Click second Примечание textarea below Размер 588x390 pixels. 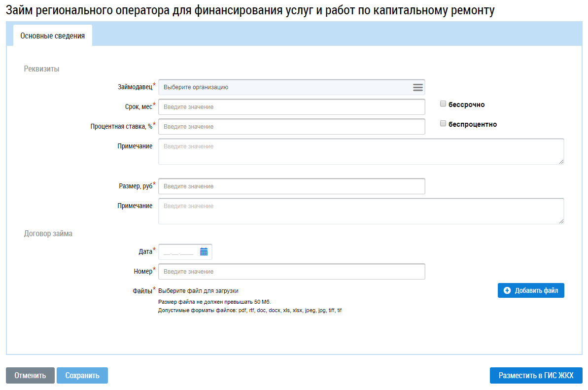[x=361, y=211]
